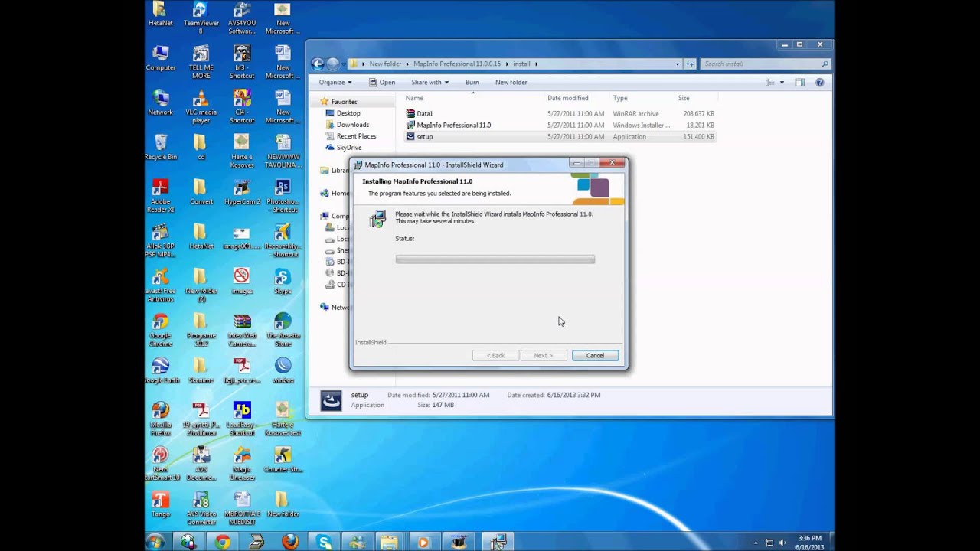Select Recycle Bin desktop icon
Image resolution: width=980 pixels, height=551 pixels.
click(x=160, y=147)
